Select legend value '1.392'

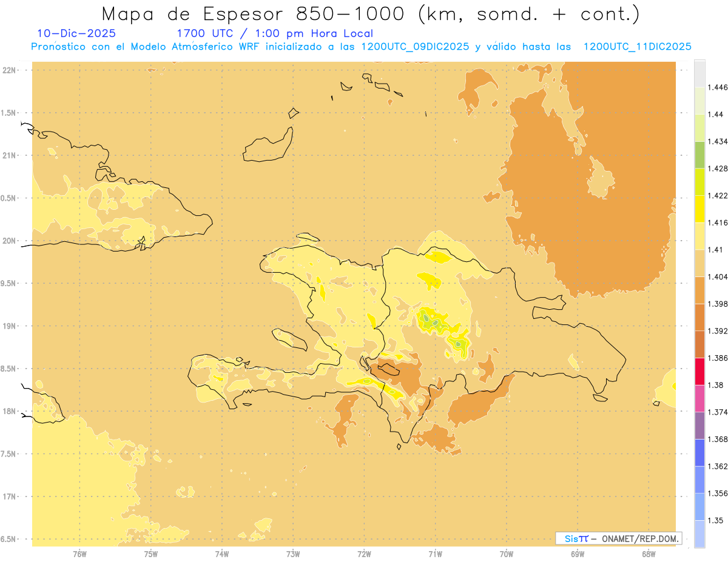718,331
